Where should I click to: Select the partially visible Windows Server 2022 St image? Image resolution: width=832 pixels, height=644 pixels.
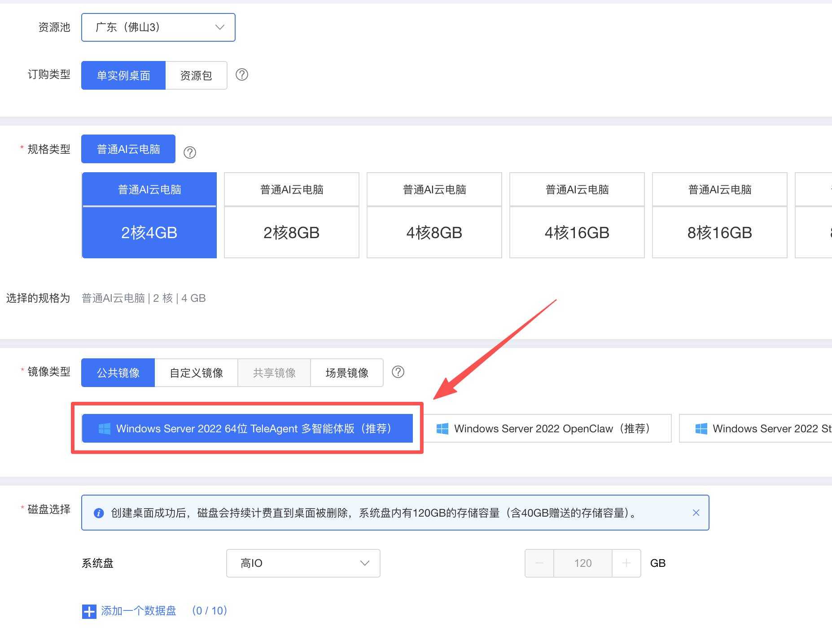point(756,428)
